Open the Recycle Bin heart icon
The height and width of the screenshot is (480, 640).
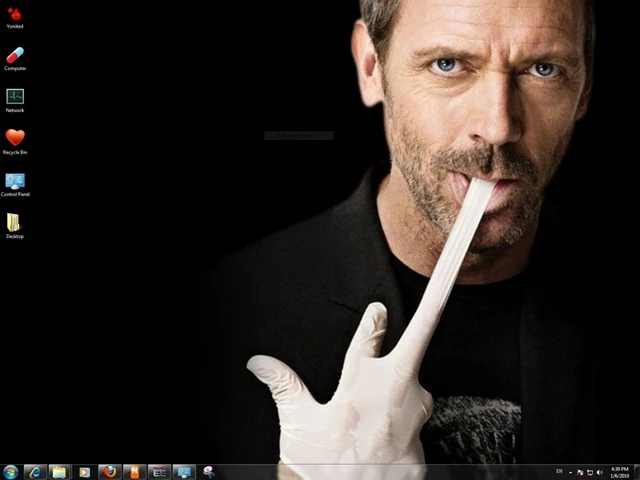point(15,138)
